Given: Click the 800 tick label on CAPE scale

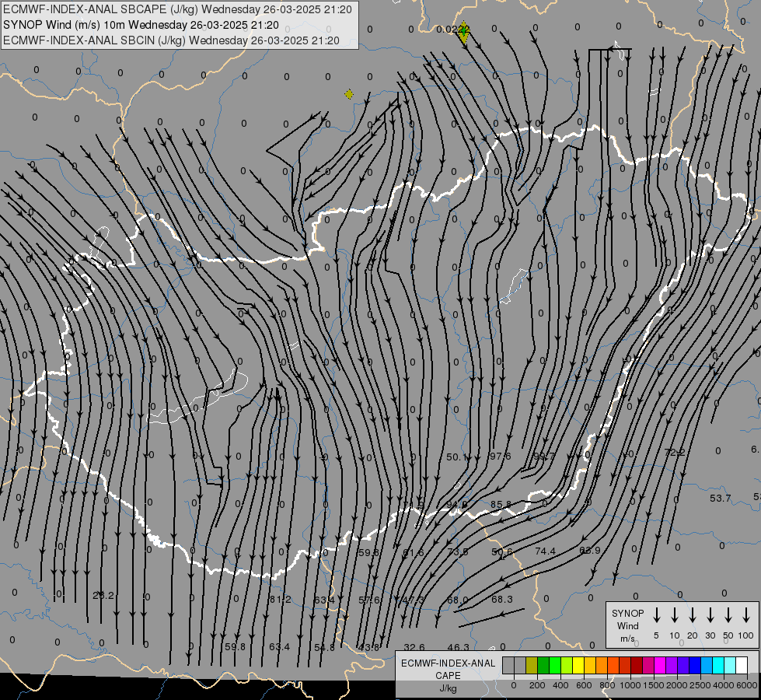Looking at the screenshot, I should [x=607, y=685].
